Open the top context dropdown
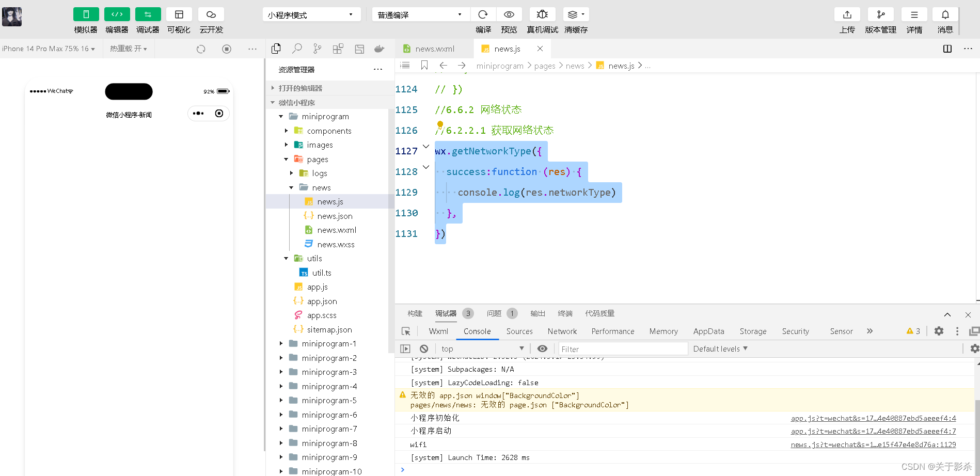980x476 pixels. 483,349
